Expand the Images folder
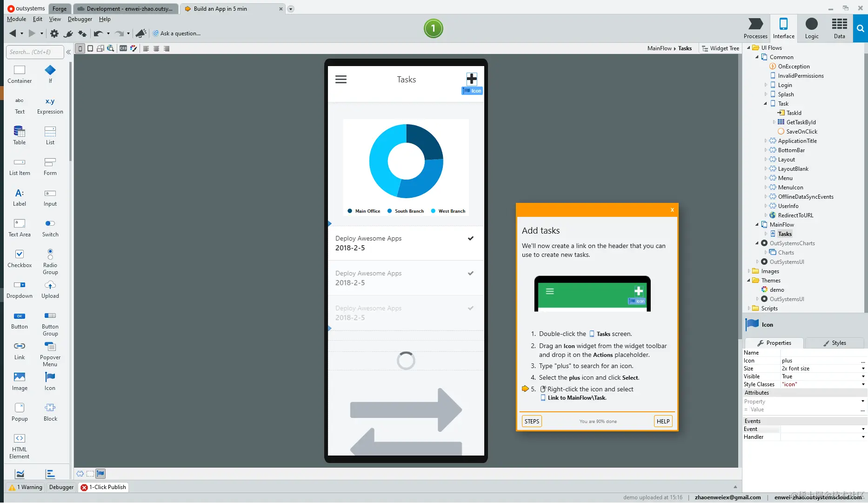The width and height of the screenshot is (868, 503). click(749, 271)
